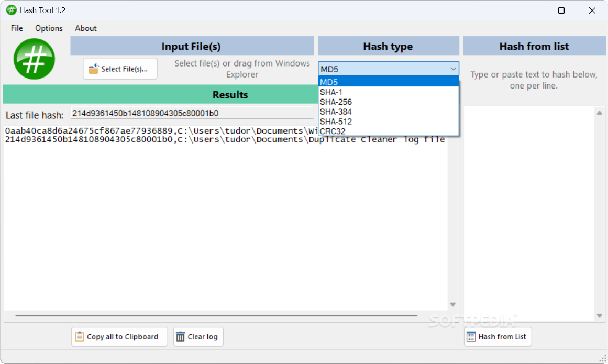Maximize the Hash Tool window
This screenshot has width=608, height=364.
pyautogui.click(x=561, y=10)
